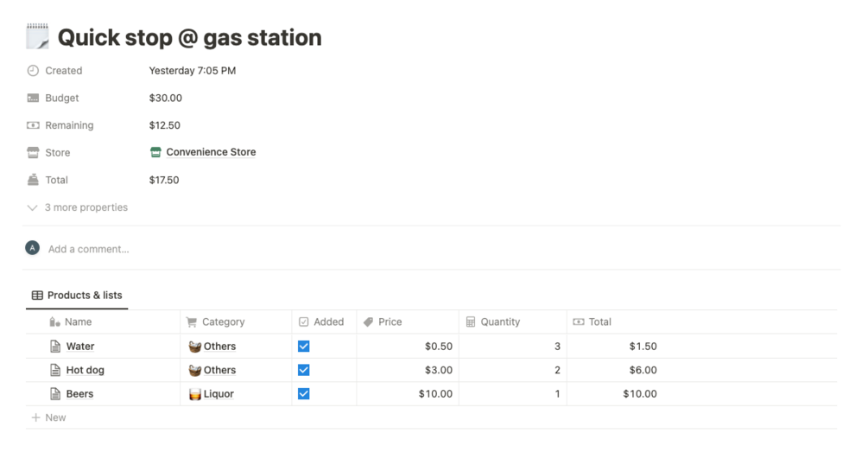Click the shopping cart Category column icon
Viewport: 868px width, 465px height.
(192, 322)
